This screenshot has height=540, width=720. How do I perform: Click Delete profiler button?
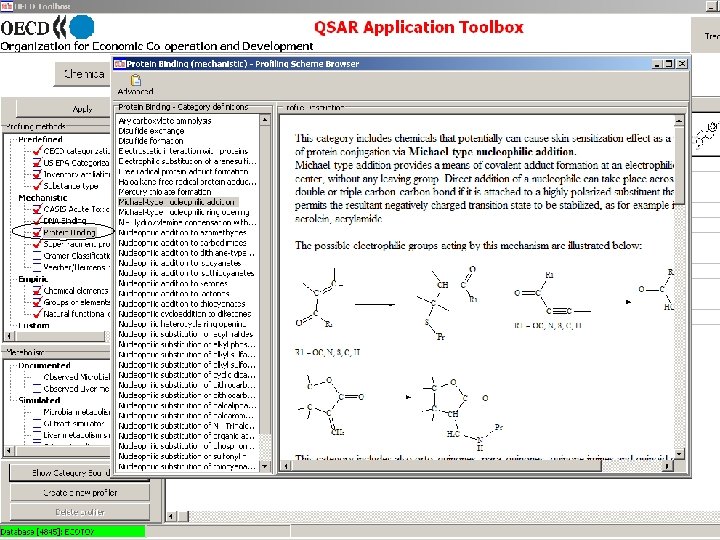click(80, 512)
